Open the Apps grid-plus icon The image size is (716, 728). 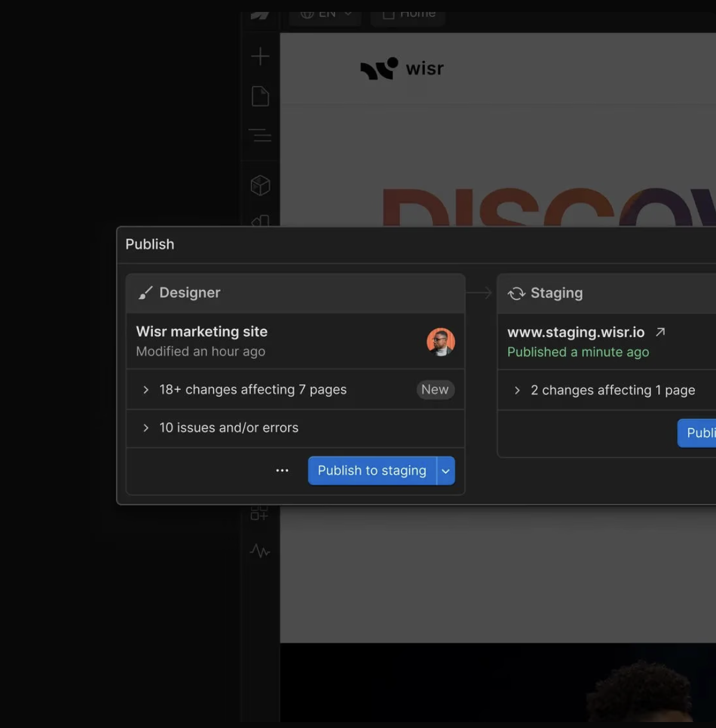pyautogui.click(x=259, y=513)
